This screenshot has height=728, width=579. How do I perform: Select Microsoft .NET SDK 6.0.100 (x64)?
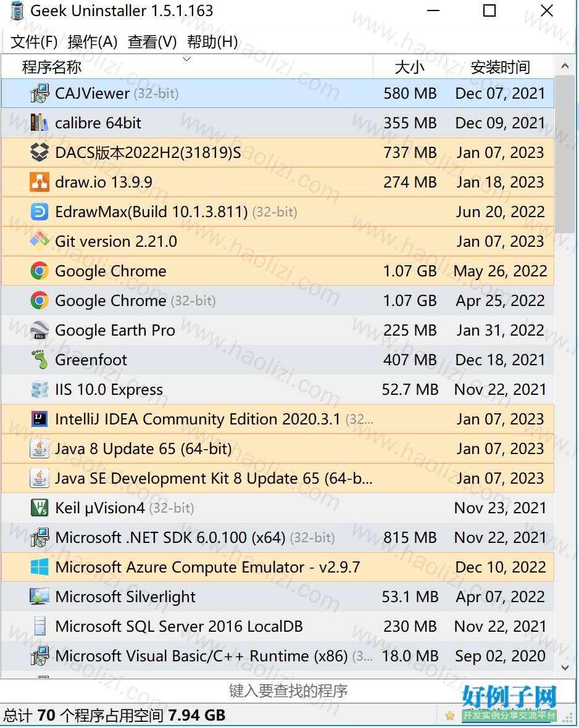pyautogui.click(x=195, y=537)
